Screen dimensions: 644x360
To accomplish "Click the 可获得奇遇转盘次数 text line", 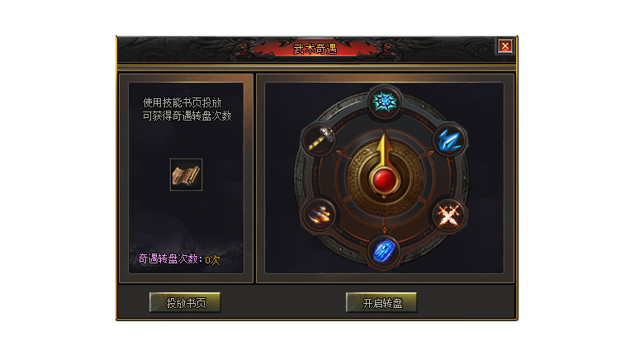I will pyautogui.click(x=187, y=116).
